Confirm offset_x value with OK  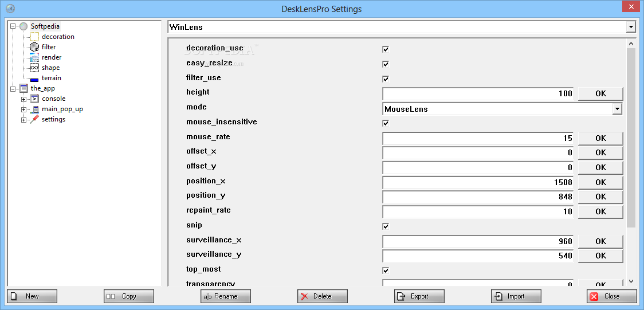coord(600,153)
